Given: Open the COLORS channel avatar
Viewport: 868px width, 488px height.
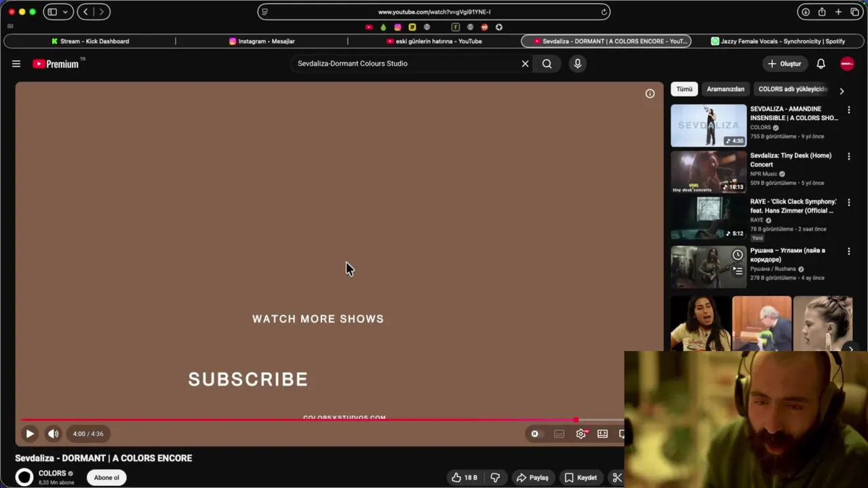Looking at the screenshot, I should pos(24,478).
